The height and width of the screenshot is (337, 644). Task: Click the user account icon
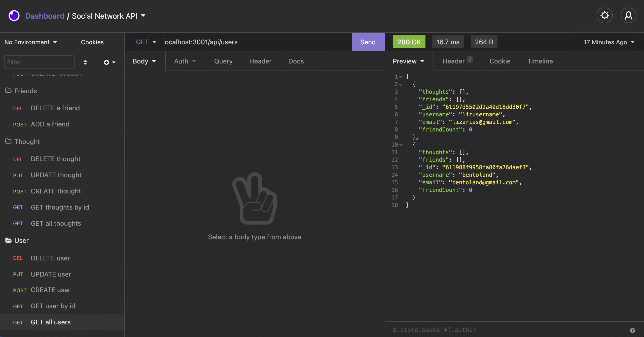[628, 16]
